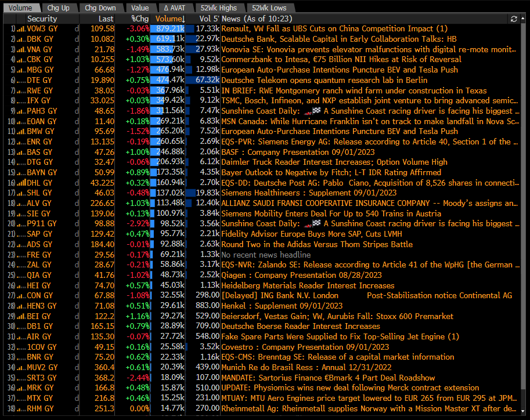Open Siemens Mobility 540 Trains headline
This screenshot has height=420, width=530.
[x=331, y=213]
